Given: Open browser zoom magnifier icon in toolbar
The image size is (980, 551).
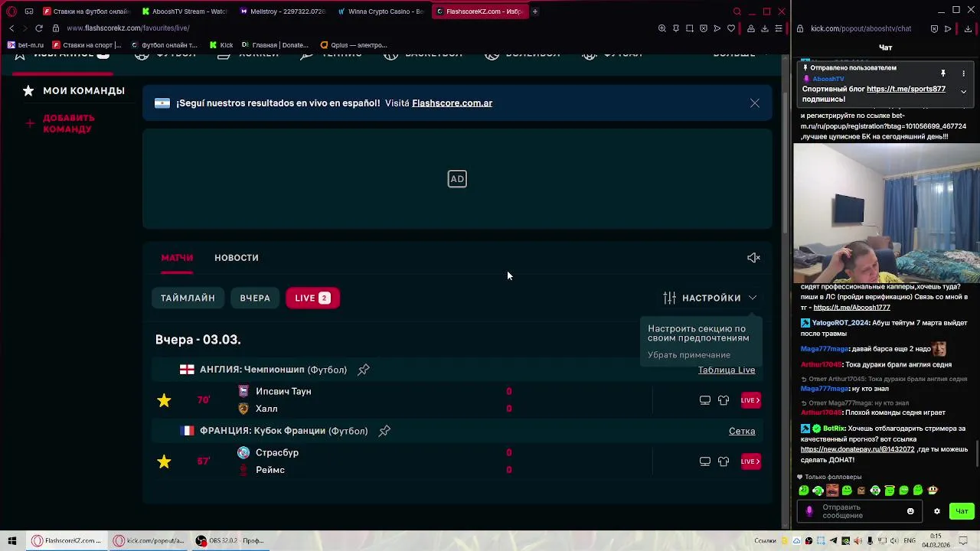Looking at the screenshot, I should coord(662,28).
